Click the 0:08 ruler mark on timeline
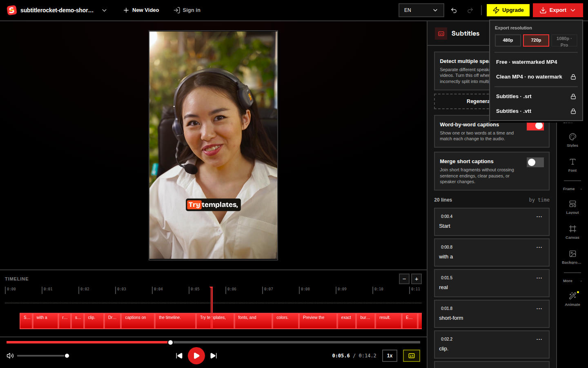The width and height of the screenshot is (588, 368). click(305, 289)
